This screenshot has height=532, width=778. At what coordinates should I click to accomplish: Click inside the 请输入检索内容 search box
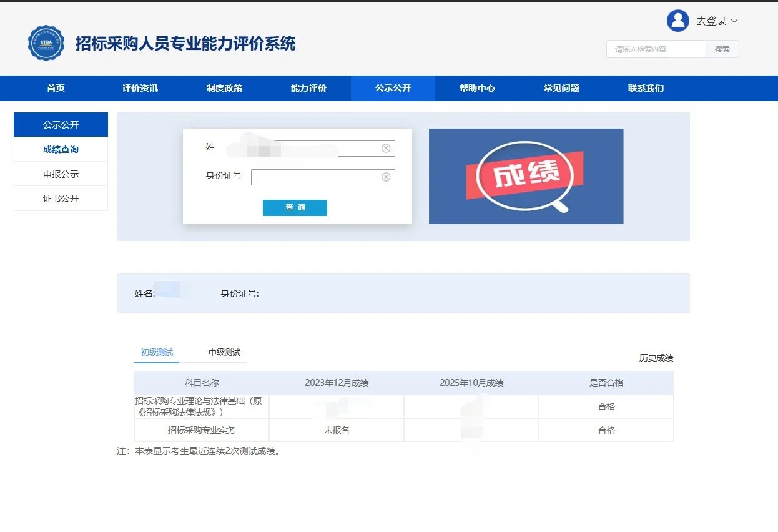(655, 49)
